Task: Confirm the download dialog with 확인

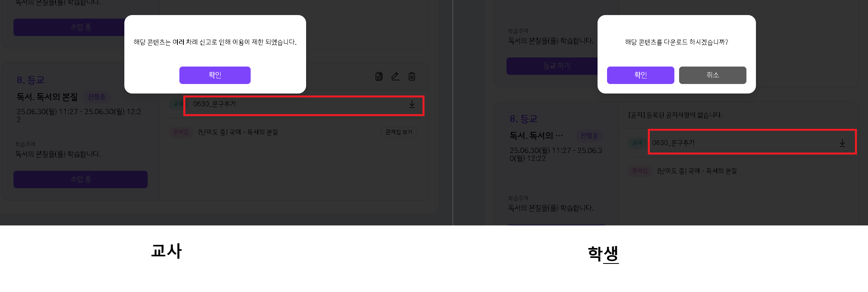Action: [640, 75]
